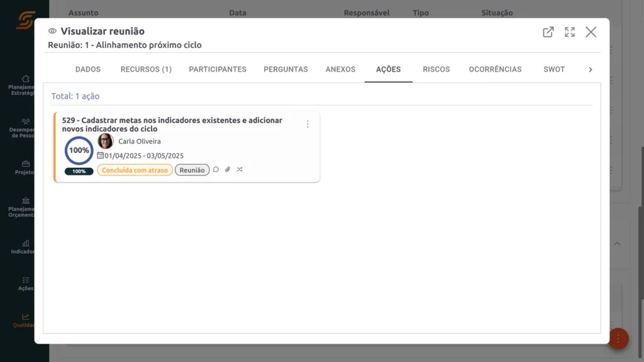Open the three-dot menu of action 529
This screenshot has width=644, height=362.
(x=308, y=124)
